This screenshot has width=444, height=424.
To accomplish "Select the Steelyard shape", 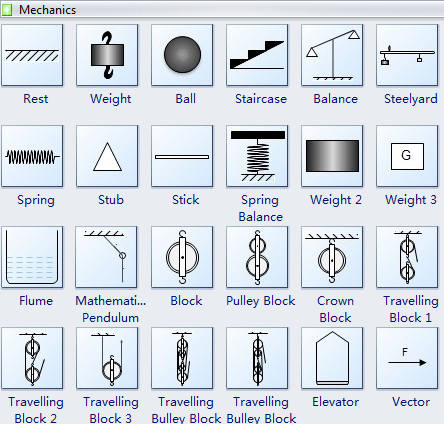I will (x=407, y=55).
